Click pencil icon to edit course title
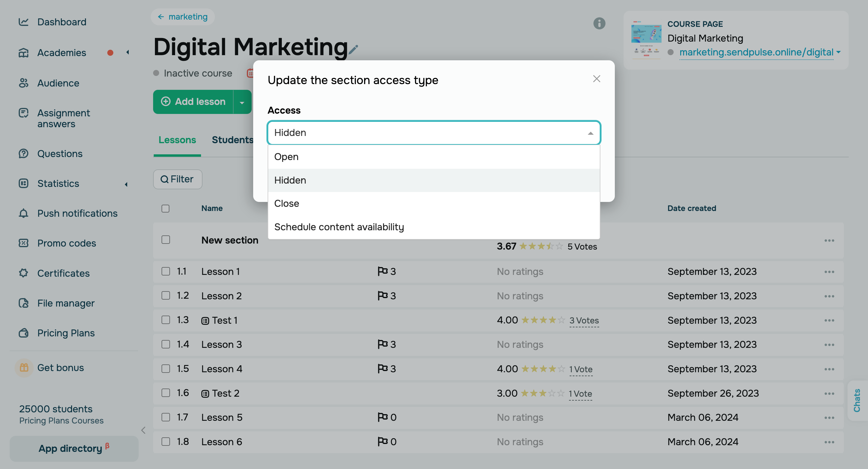 (353, 49)
